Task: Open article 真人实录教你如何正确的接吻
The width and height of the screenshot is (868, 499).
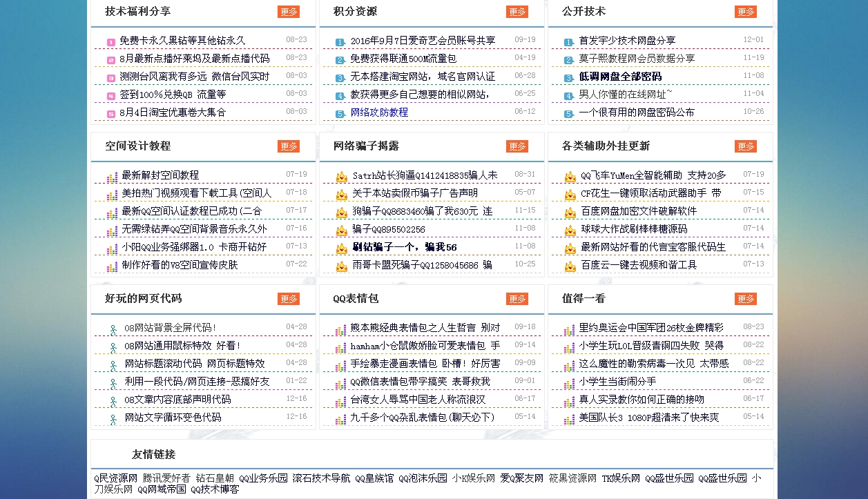Action: (x=642, y=400)
